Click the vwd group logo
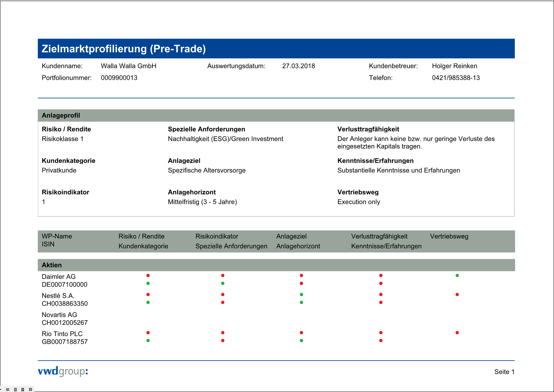 pos(63,371)
